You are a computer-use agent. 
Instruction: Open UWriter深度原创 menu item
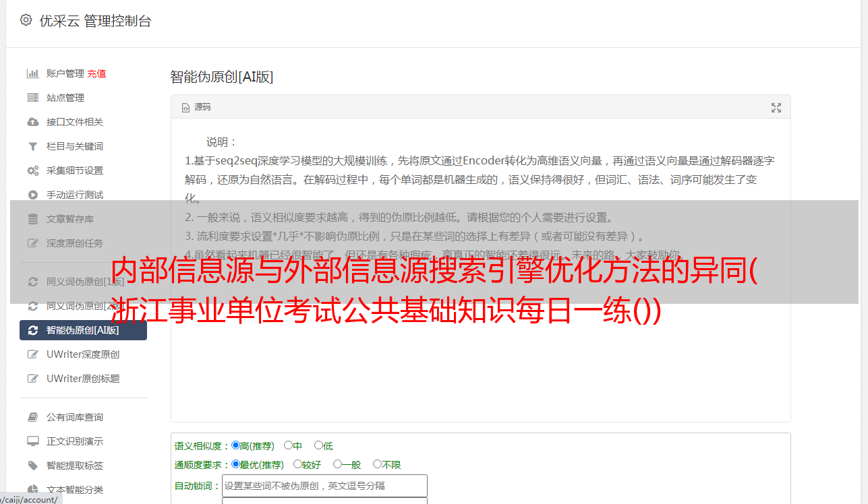coord(83,354)
